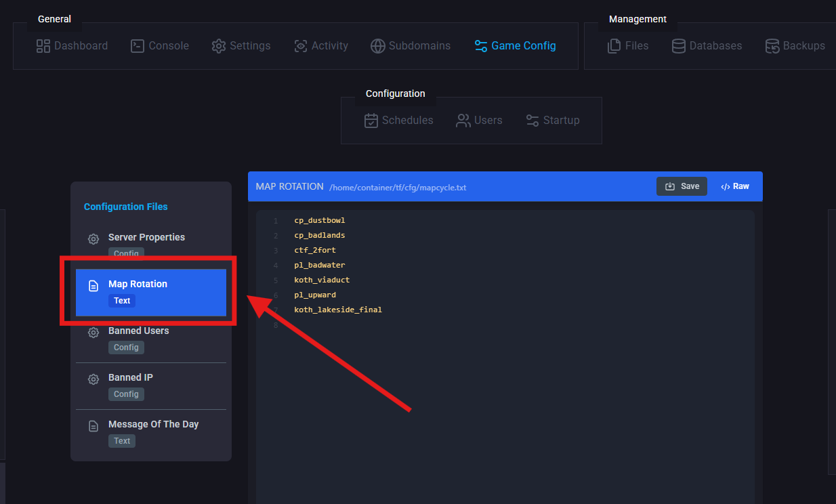Viewport: 836px width, 504px height.
Task: Click the Backups icon
Action: pyautogui.click(x=772, y=46)
